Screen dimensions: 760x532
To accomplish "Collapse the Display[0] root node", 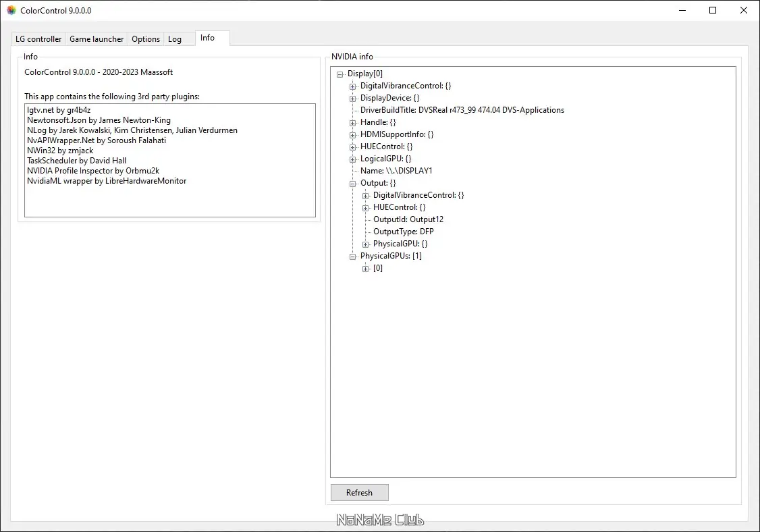I will [340, 74].
